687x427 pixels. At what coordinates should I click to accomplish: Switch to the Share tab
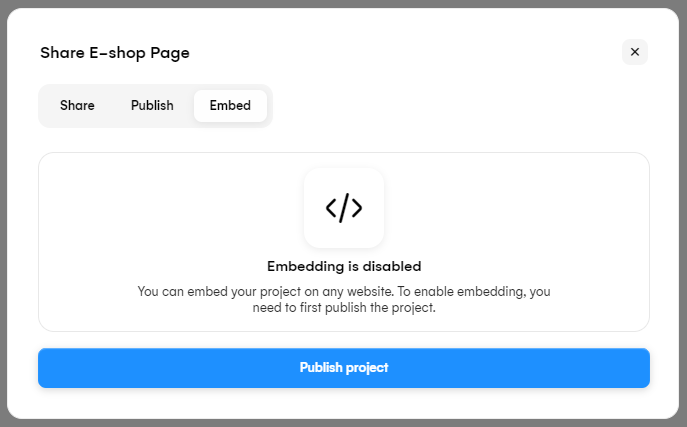tap(77, 105)
